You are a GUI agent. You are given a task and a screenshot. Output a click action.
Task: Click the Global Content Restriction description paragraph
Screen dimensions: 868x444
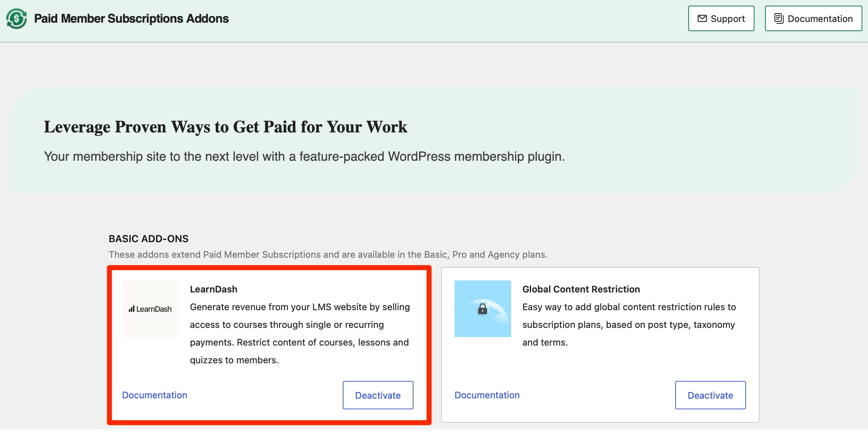[x=629, y=325]
